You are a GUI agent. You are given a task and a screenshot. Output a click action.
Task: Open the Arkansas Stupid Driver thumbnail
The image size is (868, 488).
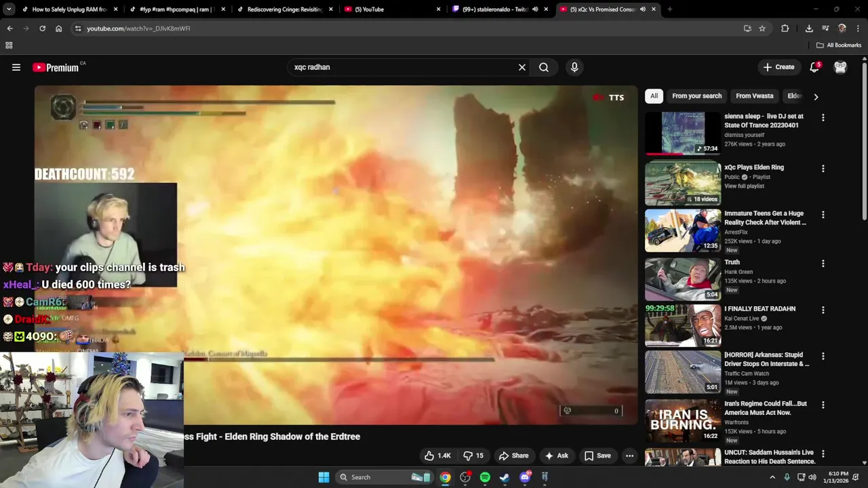(683, 371)
